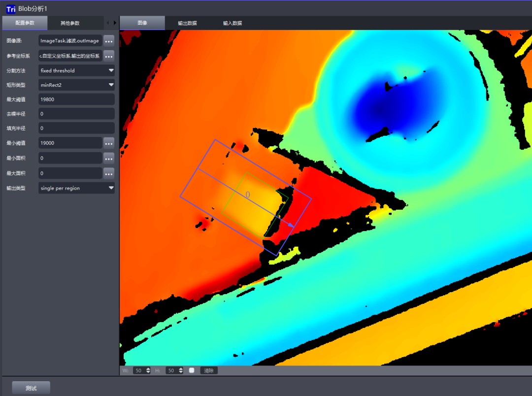The width and height of the screenshot is (532, 396).
Task: Open the 参考坐标系 ellipsis browse button
Action: coord(109,56)
